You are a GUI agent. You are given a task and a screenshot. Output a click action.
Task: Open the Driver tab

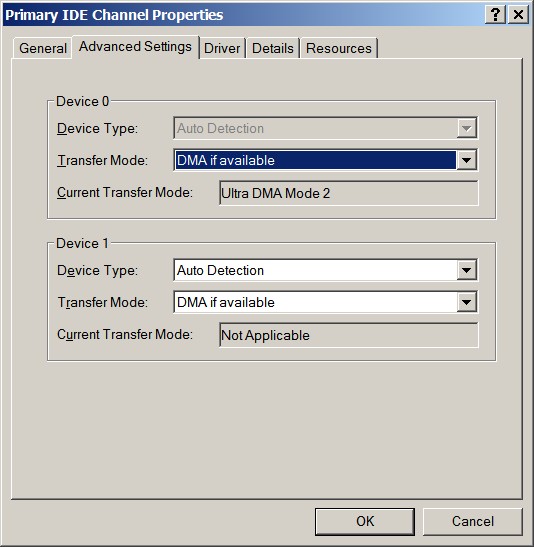(x=222, y=48)
